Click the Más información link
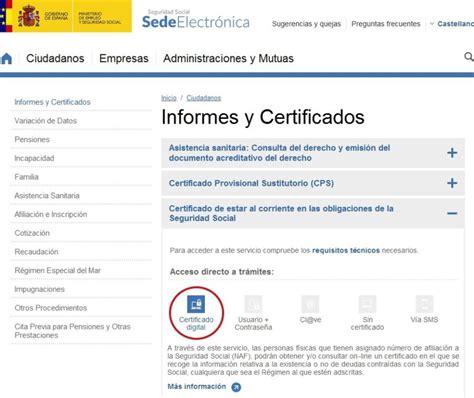Image resolution: width=474 pixels, height=398 pixels. (x=197, y=386)
